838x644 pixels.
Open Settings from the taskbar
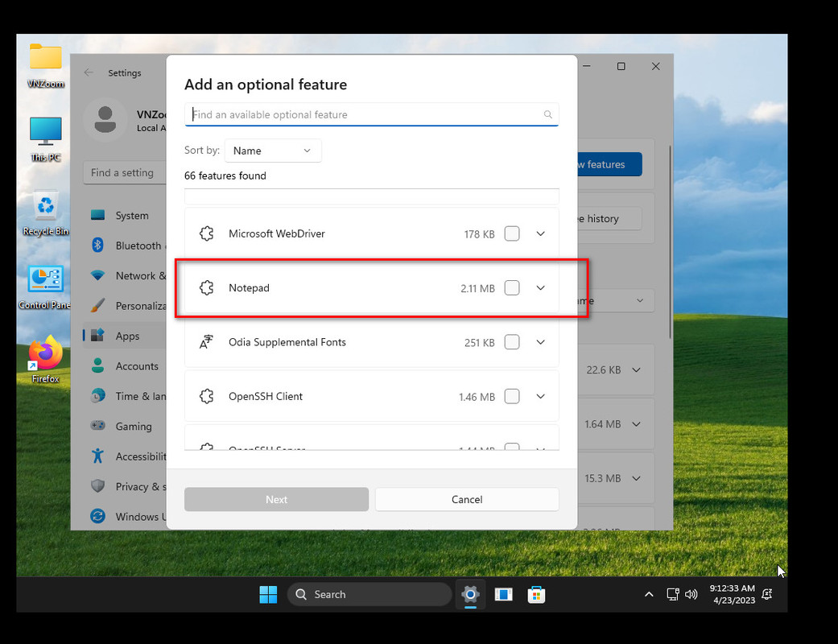pyautogui.click(x=470, y=594)
